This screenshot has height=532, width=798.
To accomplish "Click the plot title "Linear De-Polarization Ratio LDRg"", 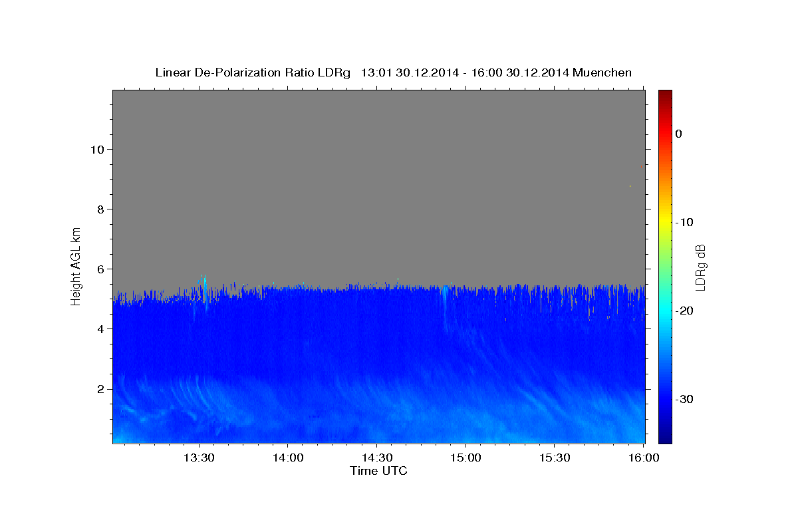I will (x=253, y=72).
